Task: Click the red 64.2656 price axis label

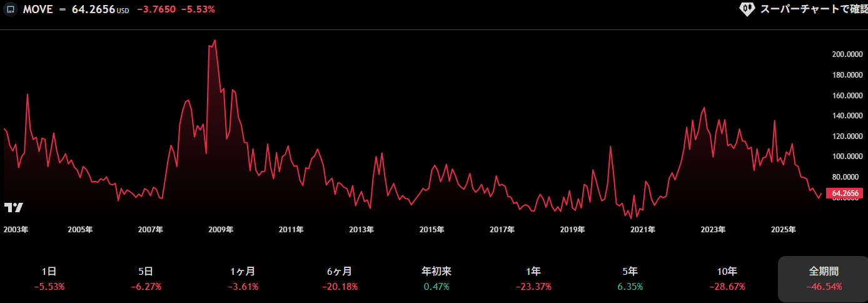Action: coord(844,193)
